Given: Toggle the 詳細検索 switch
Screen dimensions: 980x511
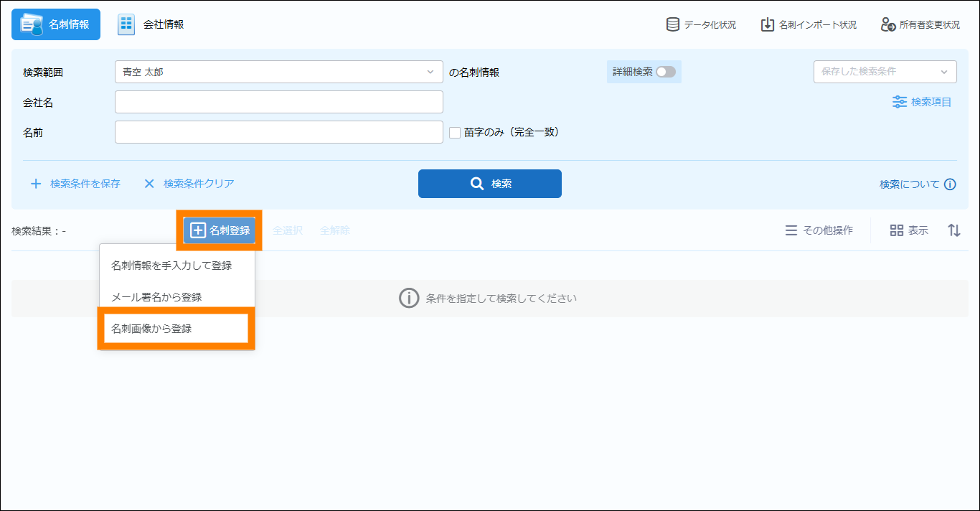Looking at the screenshot, I should coord(665,72).
